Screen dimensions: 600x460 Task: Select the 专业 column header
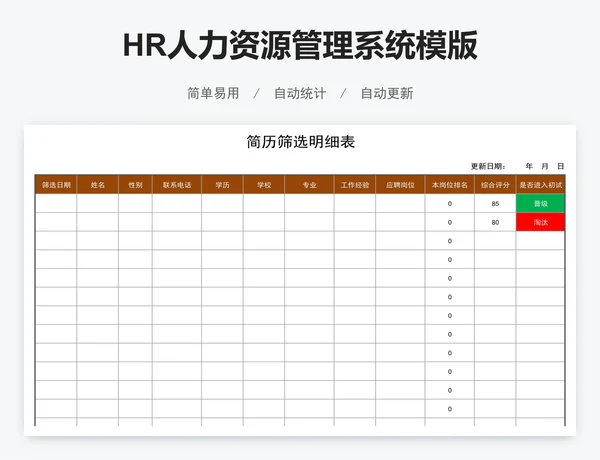pos(309,185)
